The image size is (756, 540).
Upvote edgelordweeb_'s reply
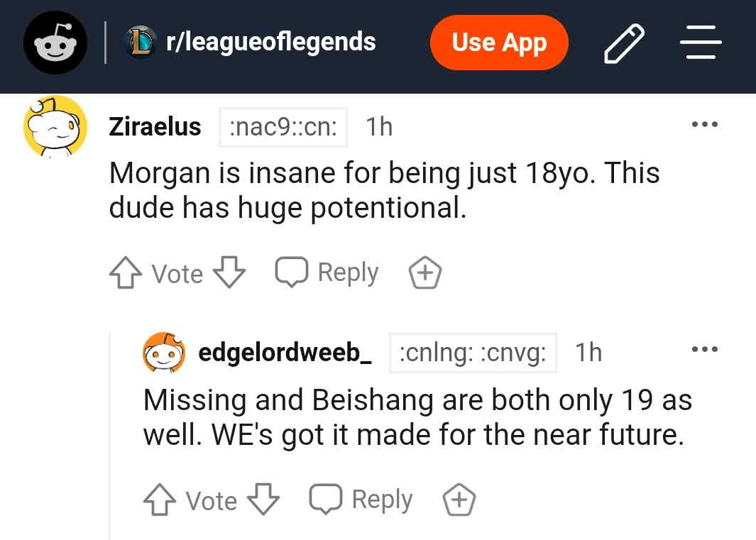[x=158, y=500]
